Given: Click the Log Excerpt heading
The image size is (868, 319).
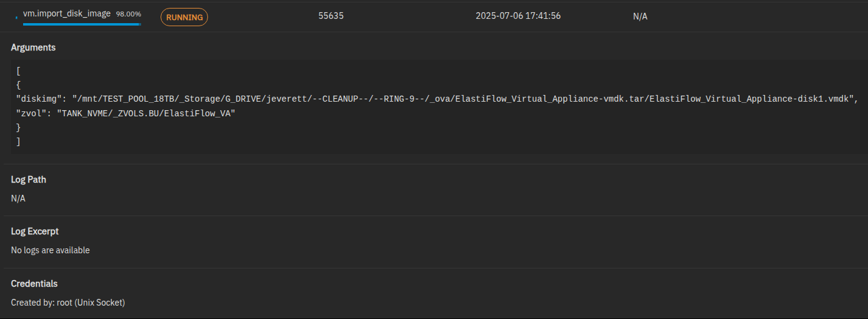Looking at the screenshot, I should 35,231.
